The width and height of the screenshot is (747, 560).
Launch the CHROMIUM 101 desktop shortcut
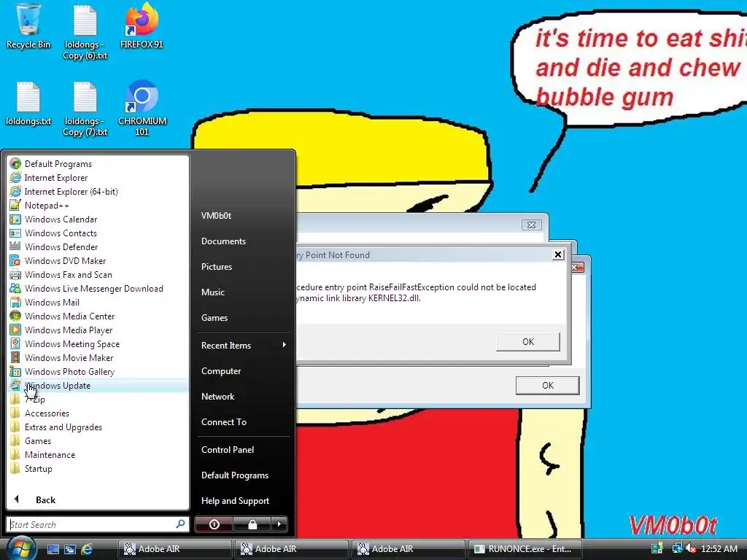(x=142, y=109)
